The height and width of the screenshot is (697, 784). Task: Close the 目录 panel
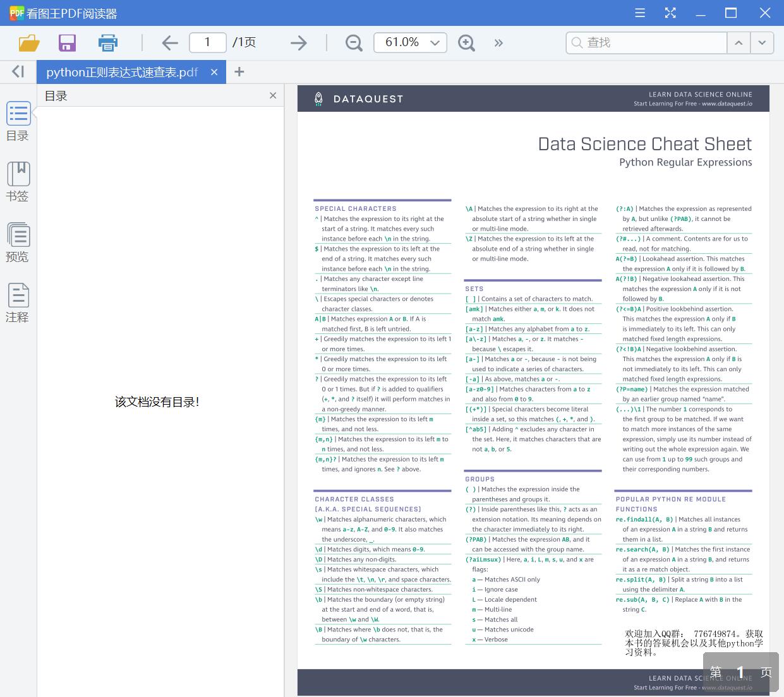pyautogui.click(x=273, y=96)
